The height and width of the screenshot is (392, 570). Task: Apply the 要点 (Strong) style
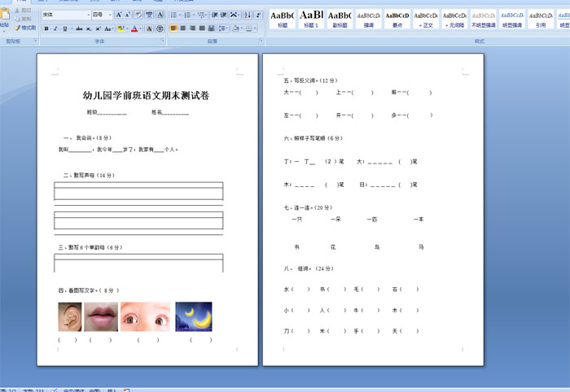(397, 19)
